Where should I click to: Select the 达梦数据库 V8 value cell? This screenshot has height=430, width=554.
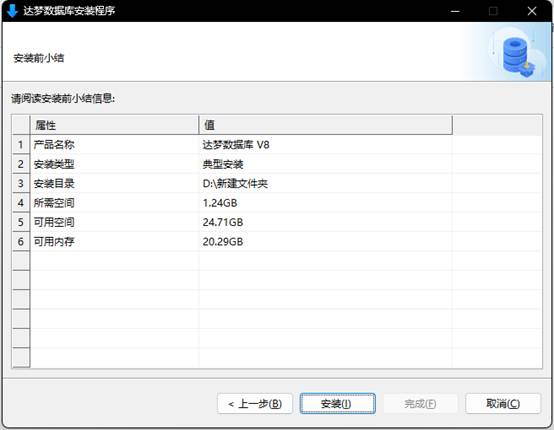point(325,145)
